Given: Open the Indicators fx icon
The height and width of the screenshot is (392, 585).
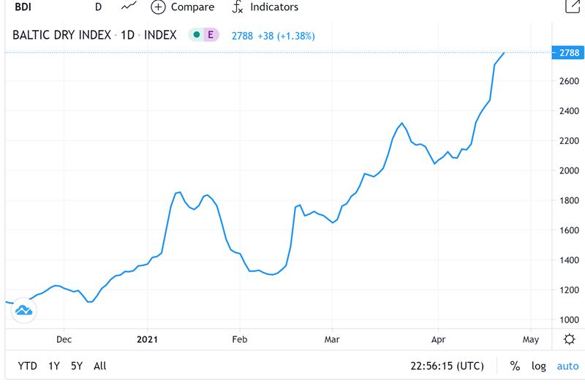Looking at the screenshot, I should point(237,7).
